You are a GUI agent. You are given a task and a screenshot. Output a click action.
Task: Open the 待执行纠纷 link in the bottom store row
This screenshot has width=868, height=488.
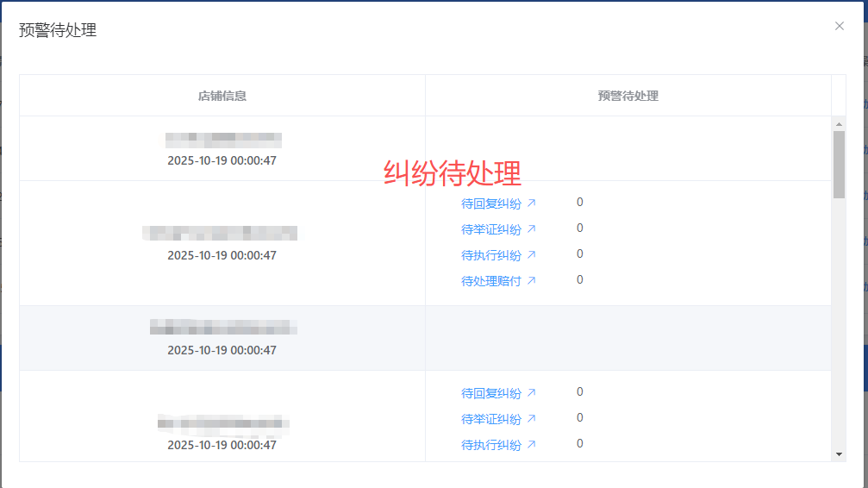click(x=491, y=445)
